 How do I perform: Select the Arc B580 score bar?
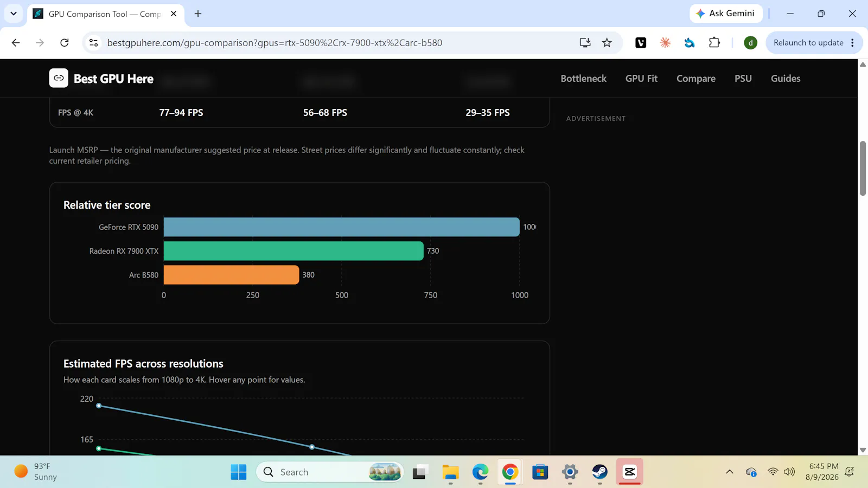click(231, 275)
